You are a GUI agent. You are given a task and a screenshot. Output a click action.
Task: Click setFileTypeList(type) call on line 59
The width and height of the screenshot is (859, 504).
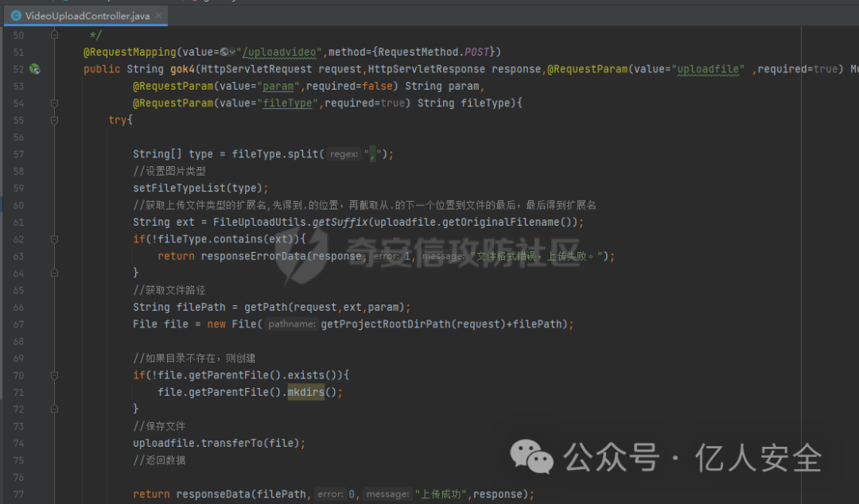(198, 188)
